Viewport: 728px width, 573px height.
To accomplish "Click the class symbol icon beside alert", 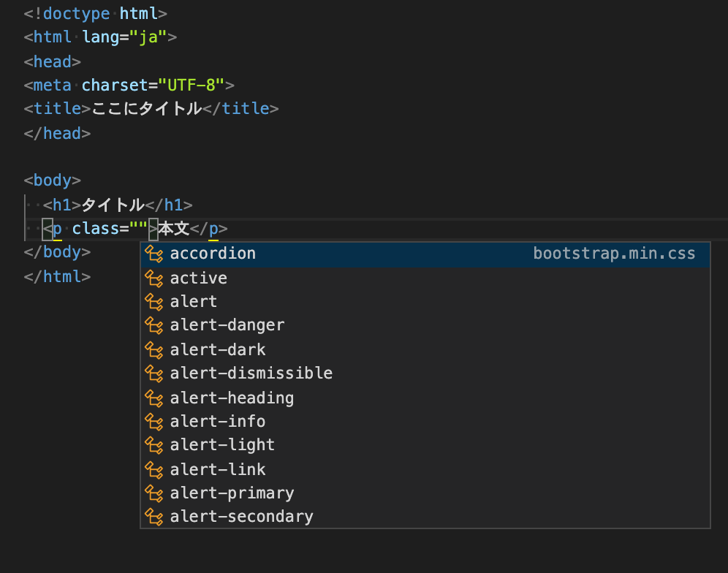I will (154, 301).
